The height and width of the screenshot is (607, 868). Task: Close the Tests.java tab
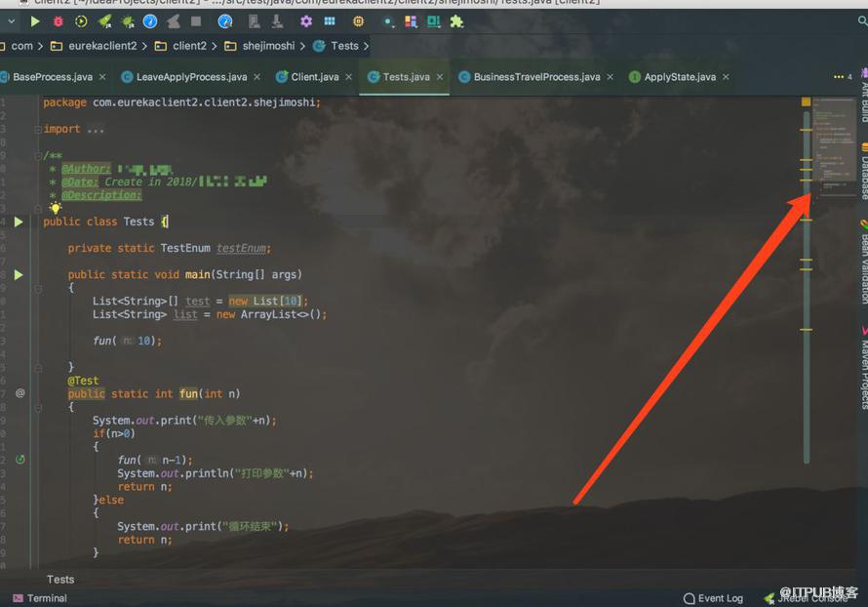[440, 77]
